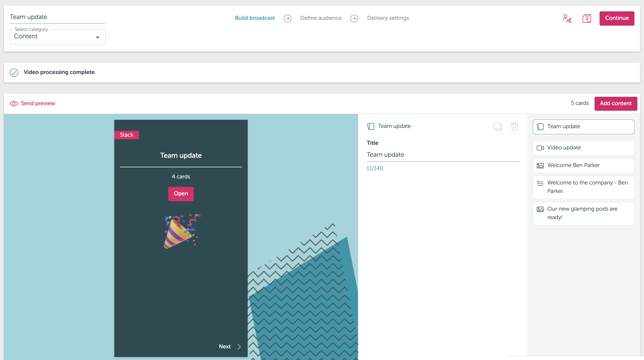Go to Build broadcast step
Screen dimensions: 644x360
pyautogui.click(x=255, y=18)
